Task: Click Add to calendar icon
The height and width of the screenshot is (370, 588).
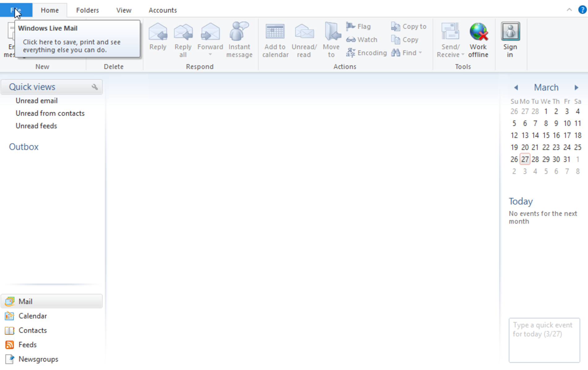Action: (275, 32)
